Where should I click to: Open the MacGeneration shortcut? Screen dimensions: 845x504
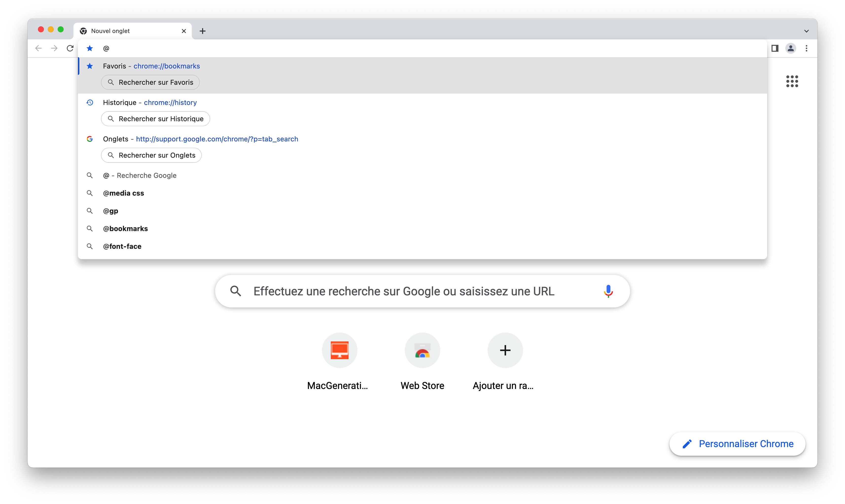(x=339, y=350)
